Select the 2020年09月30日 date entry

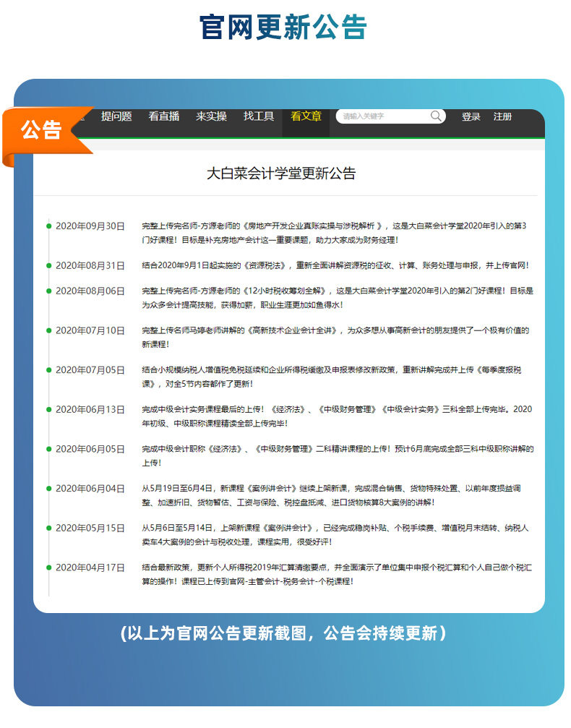pos(90,226)
